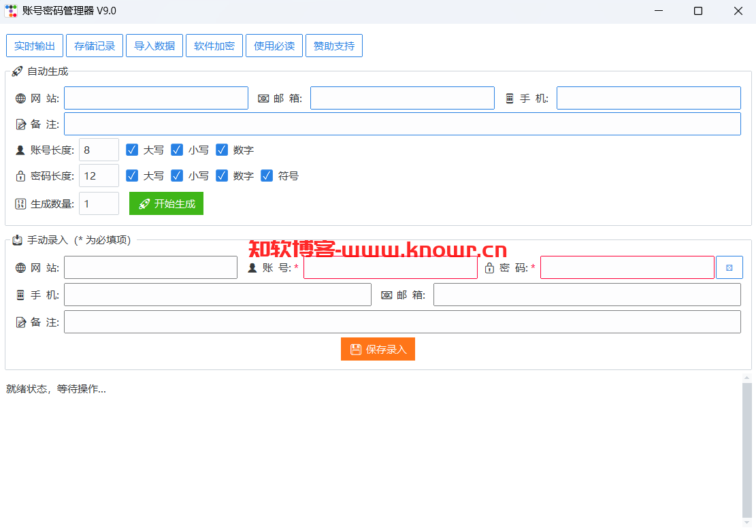756x532 pixels.
Task: Click the lock icon beside 密码 field
Action: click(x=489, y=268)
